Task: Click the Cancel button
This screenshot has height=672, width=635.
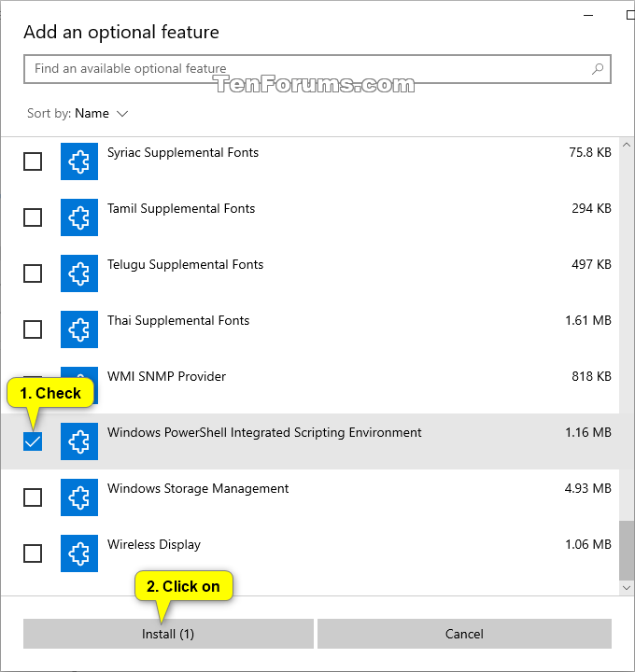Action: pyautogui.click(x=464, y=634)
